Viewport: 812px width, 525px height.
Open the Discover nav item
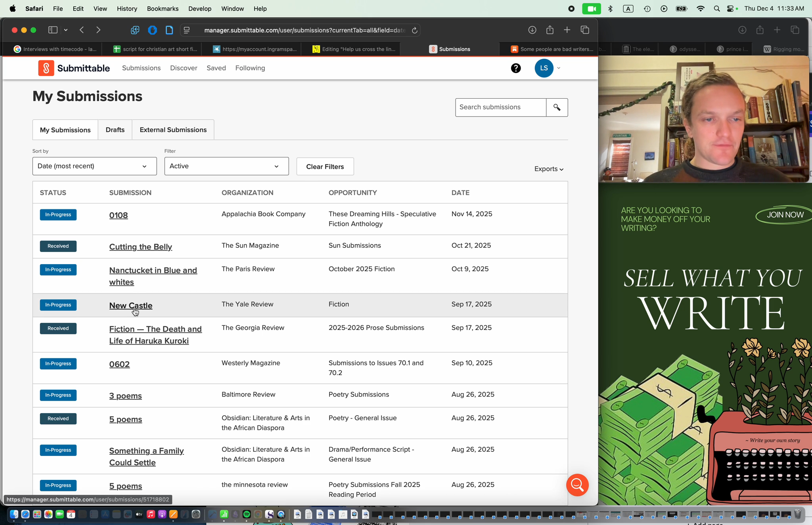[x=184, y=68]
